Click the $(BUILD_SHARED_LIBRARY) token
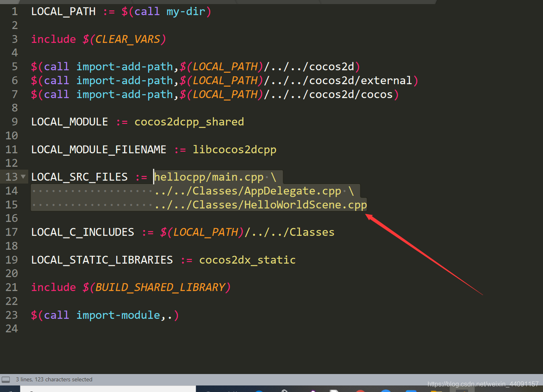Viewport: 543px width, 392px height. tap(157, 287)
